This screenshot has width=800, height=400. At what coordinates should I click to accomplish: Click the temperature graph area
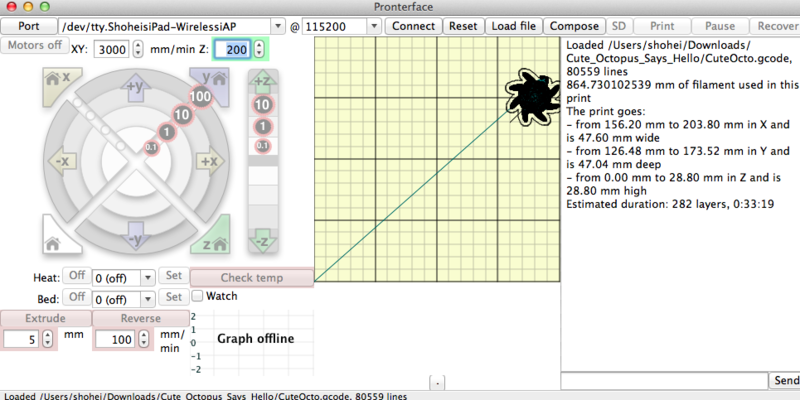click(x=252, y=342)
